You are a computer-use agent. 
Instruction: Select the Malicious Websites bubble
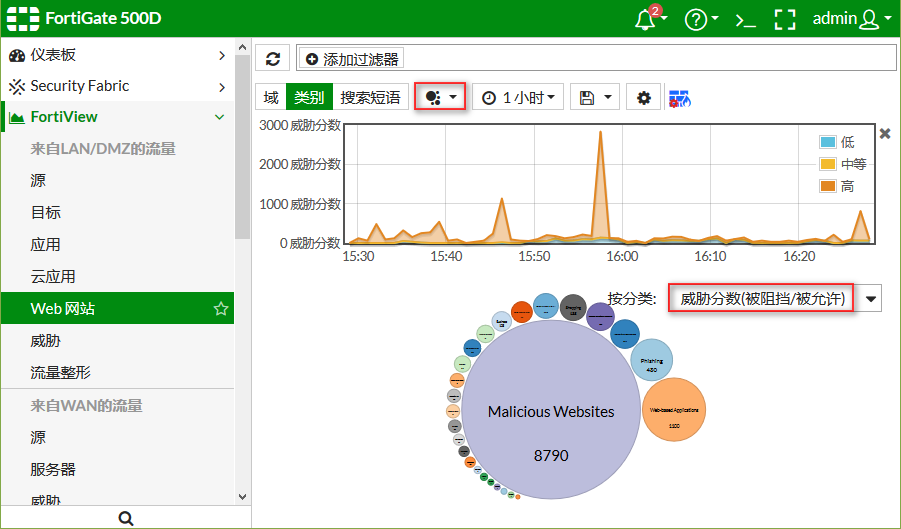point(551,409)
